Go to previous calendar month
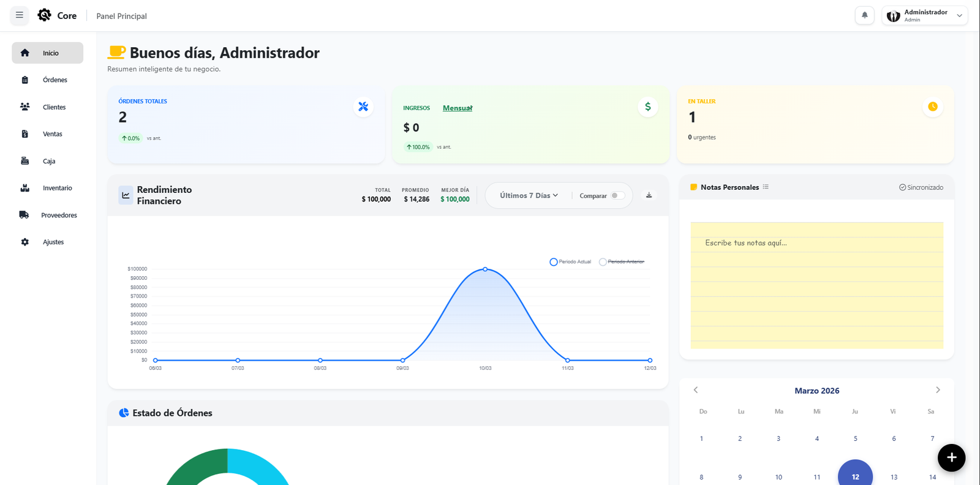 tap(696, 390)
